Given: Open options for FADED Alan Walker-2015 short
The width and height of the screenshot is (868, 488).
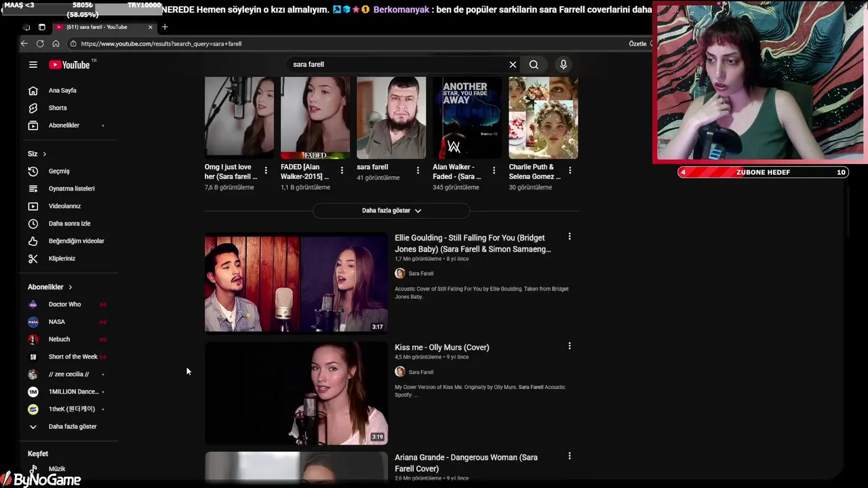Looking at the screenshot, I should tap(342, 170).
